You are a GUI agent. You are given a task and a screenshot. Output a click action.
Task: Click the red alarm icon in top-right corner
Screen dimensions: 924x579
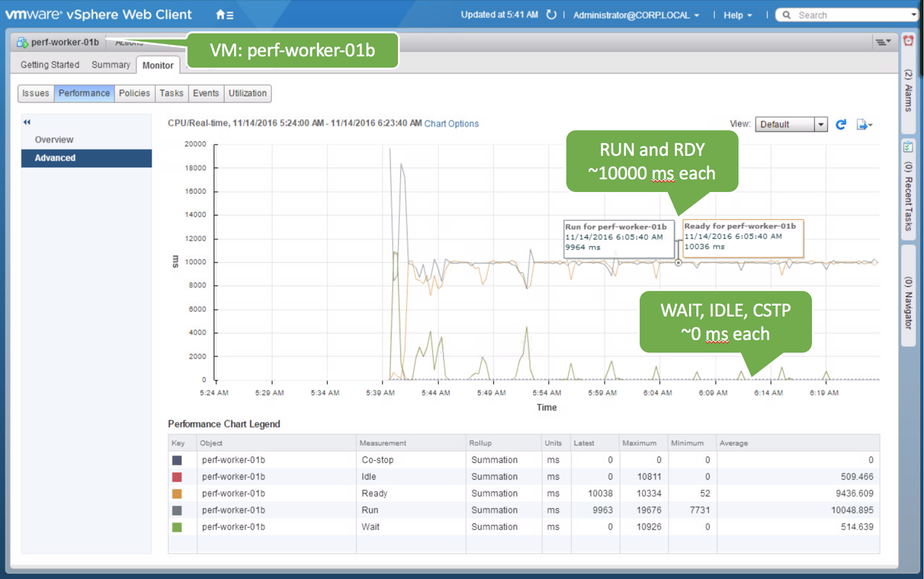[909, 41]
